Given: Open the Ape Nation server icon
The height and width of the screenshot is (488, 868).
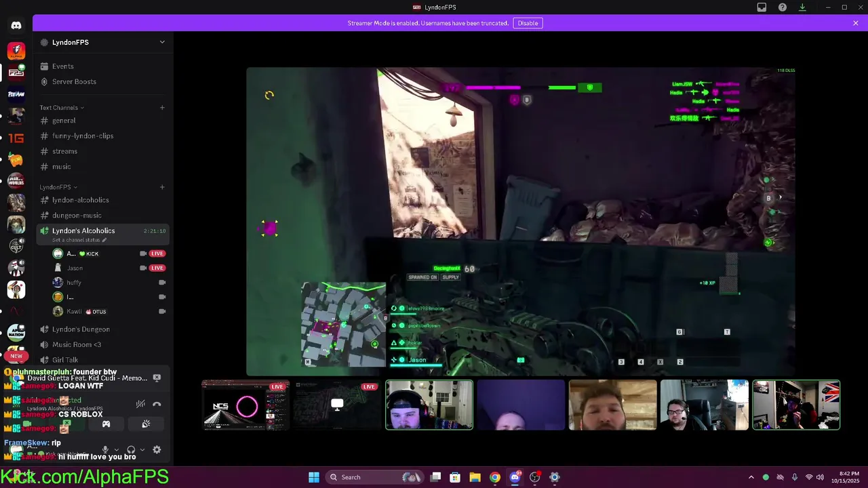Looking at the screenshot, I should (16, 332).
